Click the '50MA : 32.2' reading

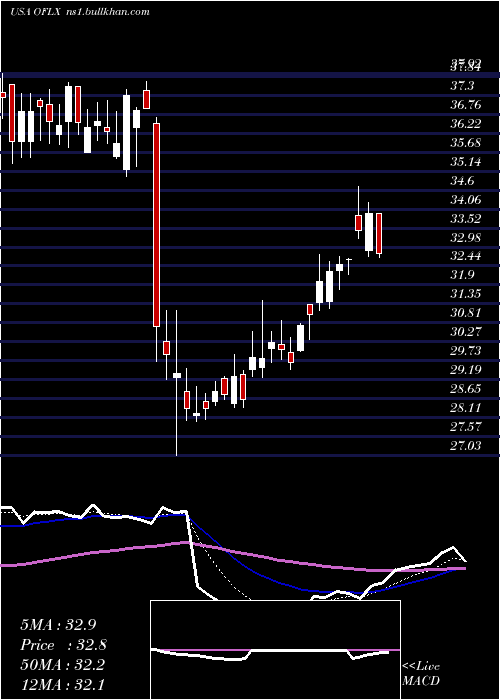coord(62,665)
